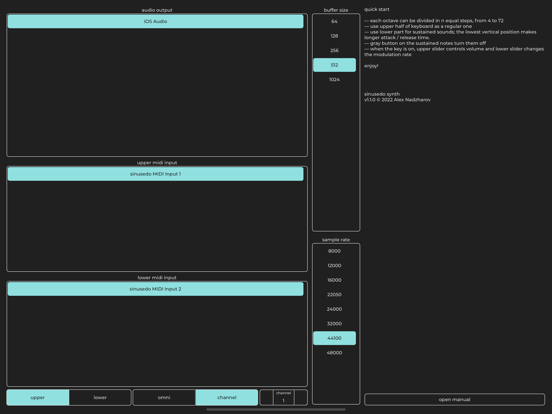Enable channel MIDI mode
This screenshot has height=414, width=552.
point(227,397)
